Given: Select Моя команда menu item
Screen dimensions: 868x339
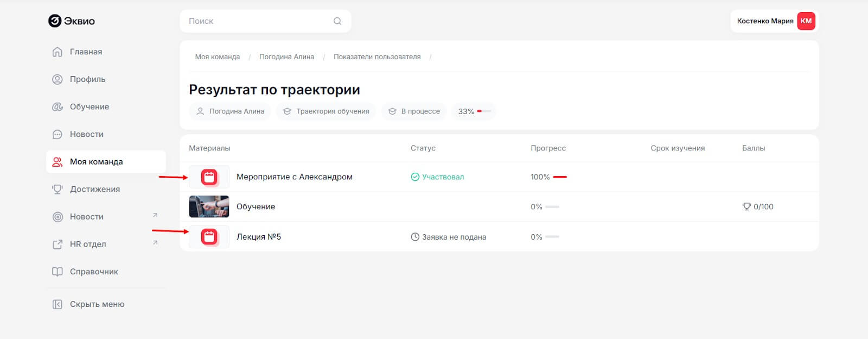Looking at the screenshot, I should 106,162.
